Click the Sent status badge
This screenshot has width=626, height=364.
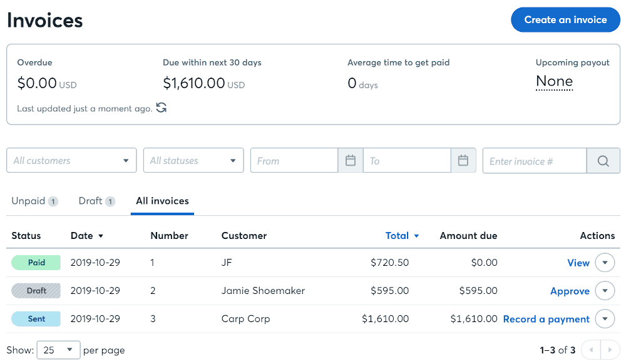coord(36,319)
